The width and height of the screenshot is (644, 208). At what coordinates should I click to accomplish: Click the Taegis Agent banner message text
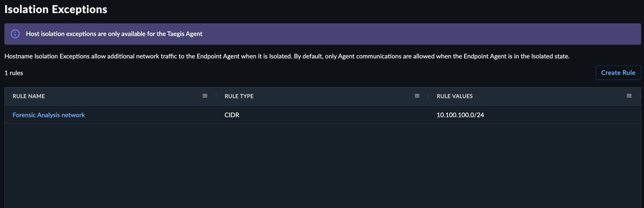tap(114, 34)
